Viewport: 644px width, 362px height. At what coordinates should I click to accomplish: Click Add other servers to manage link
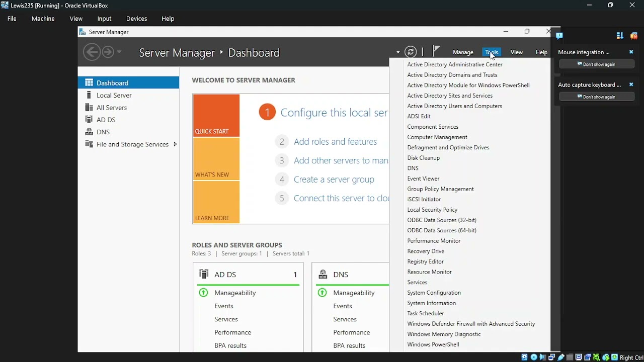pos(341,161)
